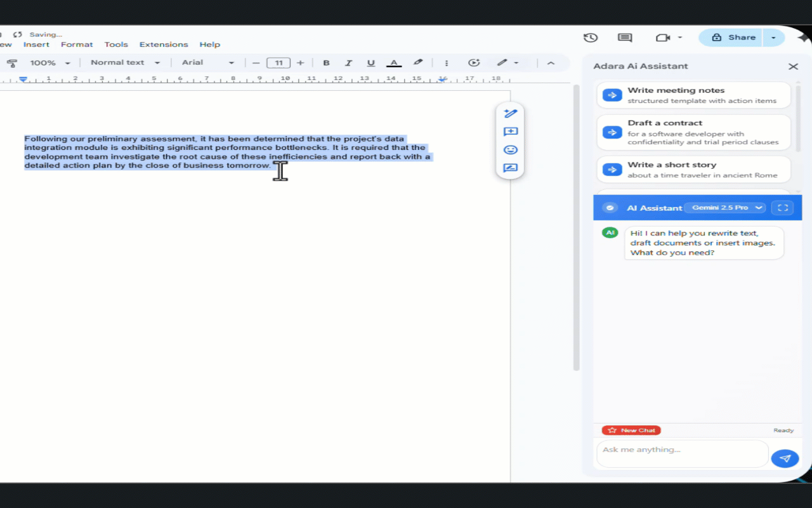Start a New Chat in Adara Ai Assistant
This screenshot has height=508, width=812.
(x=631, y=430)
